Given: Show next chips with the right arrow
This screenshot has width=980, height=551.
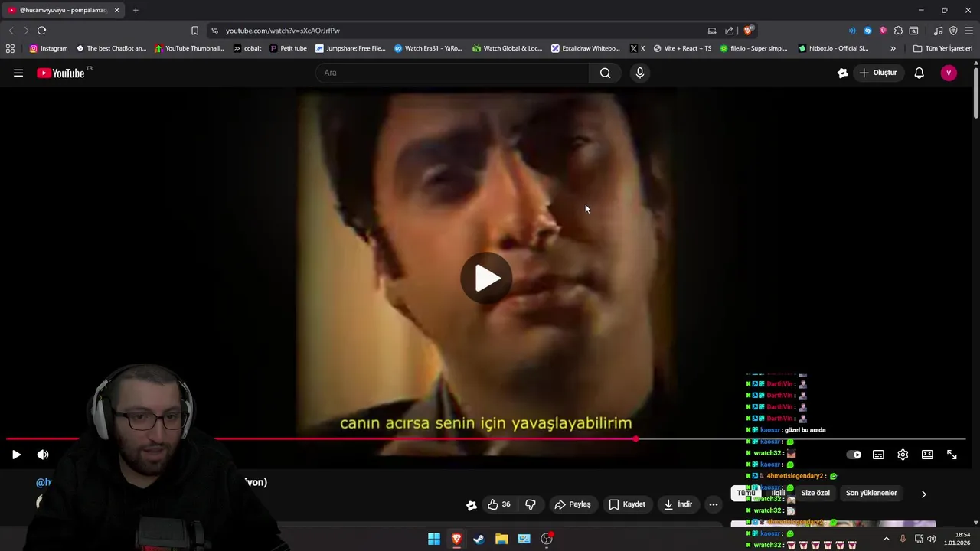Looking at the screenshot, I should pyautogui.click(x=923, y=494).
